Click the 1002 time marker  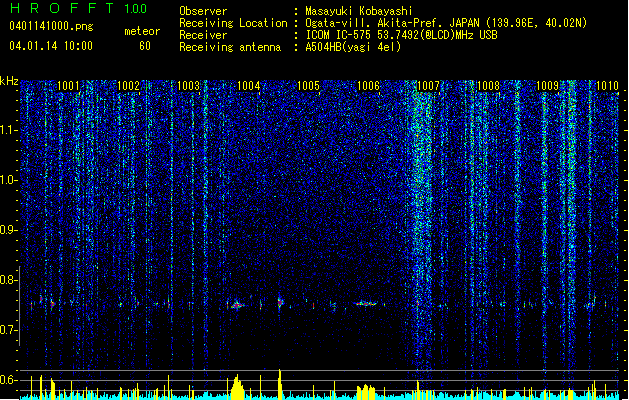(x=128, y=85)
